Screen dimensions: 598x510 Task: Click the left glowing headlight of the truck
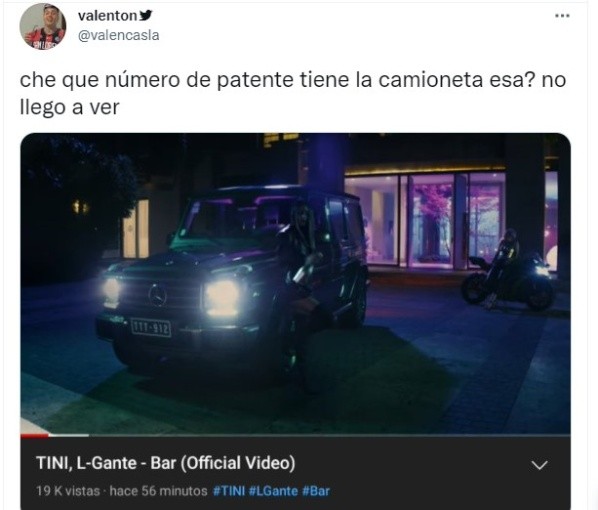pos(111,292)
